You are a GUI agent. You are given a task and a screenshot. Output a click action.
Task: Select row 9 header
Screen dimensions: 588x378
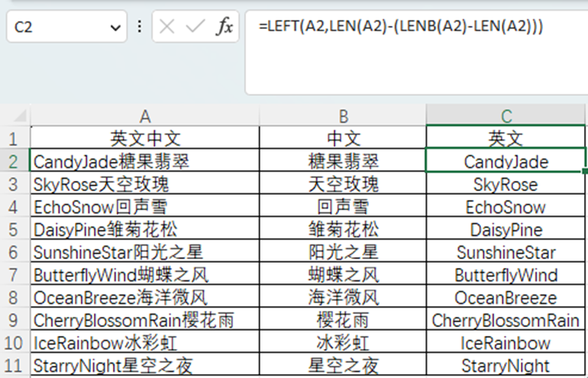coord(15,320)
